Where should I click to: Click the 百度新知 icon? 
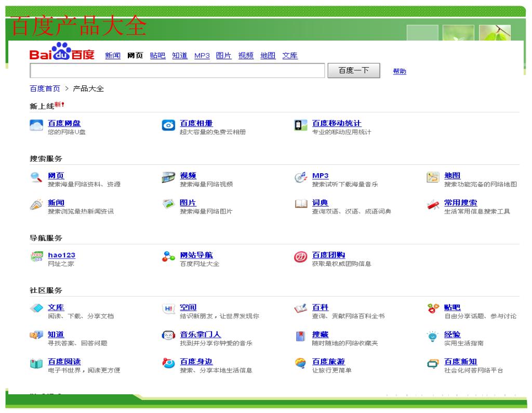(x=433, y=364)
